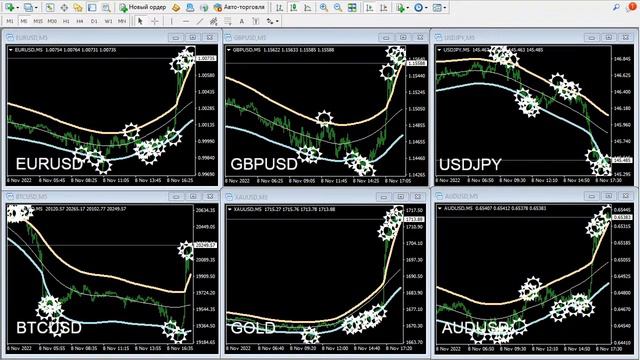
Task: Expand the Indicators dropdown arrow
Action: tap(407, 7)
